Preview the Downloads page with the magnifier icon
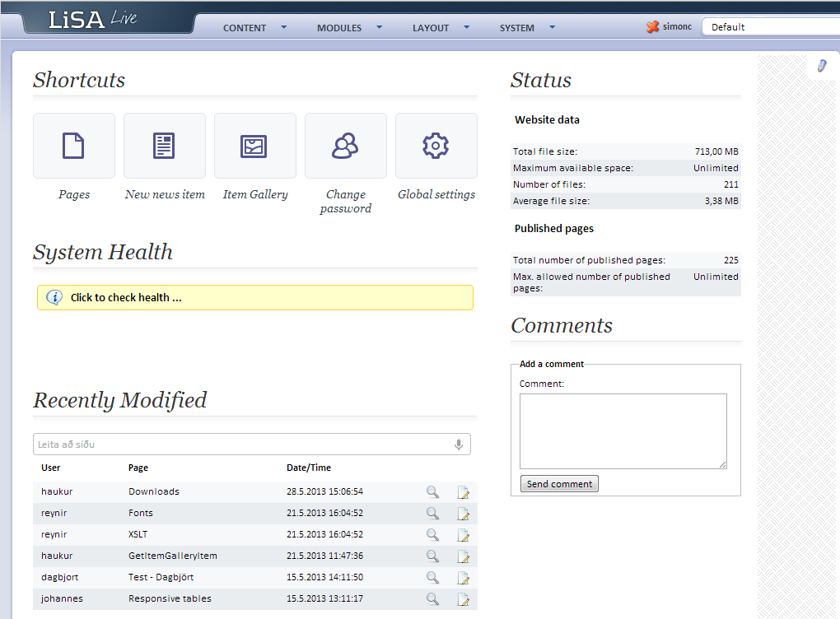 [x=432, y=492]
